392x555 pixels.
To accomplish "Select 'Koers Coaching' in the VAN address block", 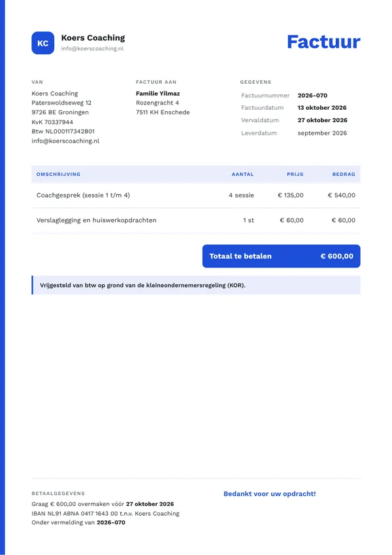I will point(55,93).
